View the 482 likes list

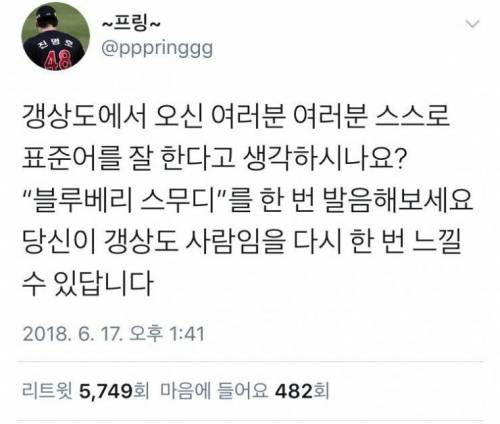(294, 391)
